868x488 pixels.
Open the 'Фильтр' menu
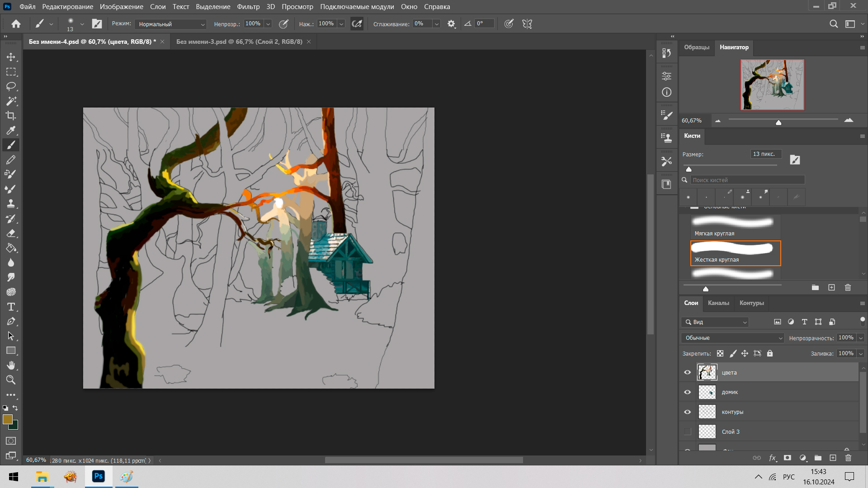click(x=248, y=7)
